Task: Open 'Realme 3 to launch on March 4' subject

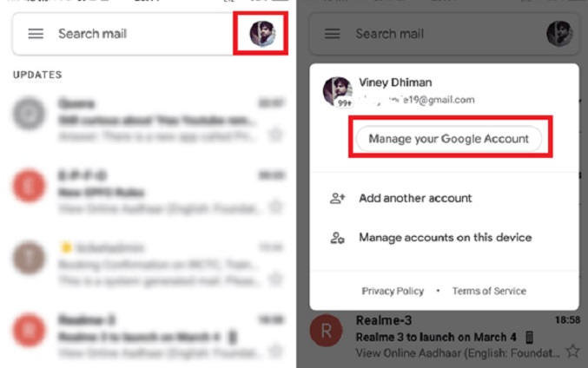Action: click(436, 338)
